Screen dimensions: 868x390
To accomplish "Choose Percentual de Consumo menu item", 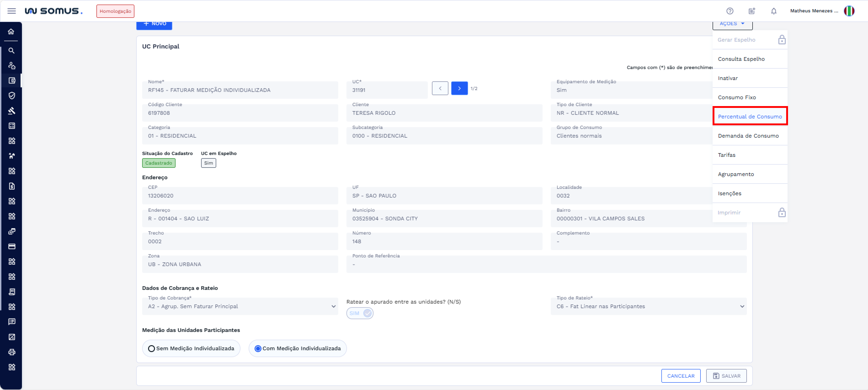I will click(750, 117).
